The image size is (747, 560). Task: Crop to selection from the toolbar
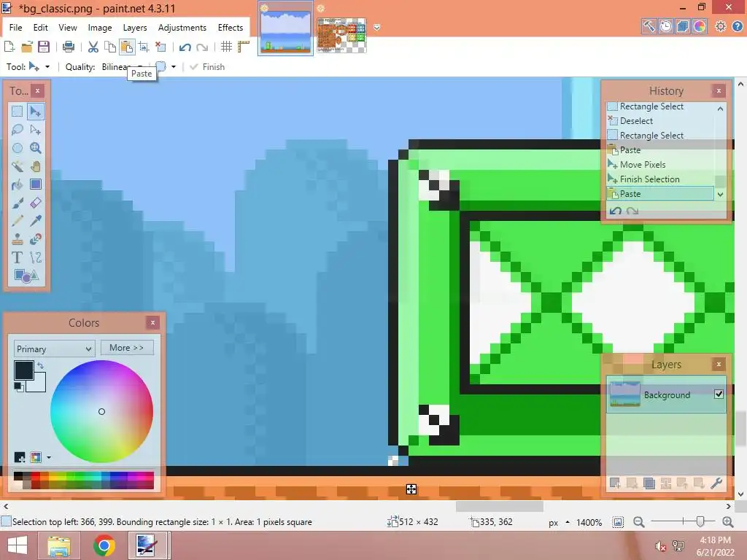point(144,47)
